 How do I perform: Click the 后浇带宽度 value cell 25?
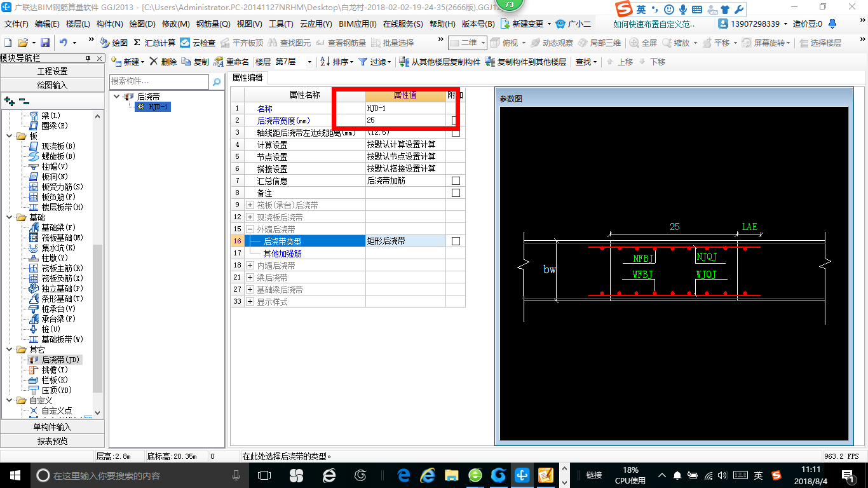(x=405, y=120)
